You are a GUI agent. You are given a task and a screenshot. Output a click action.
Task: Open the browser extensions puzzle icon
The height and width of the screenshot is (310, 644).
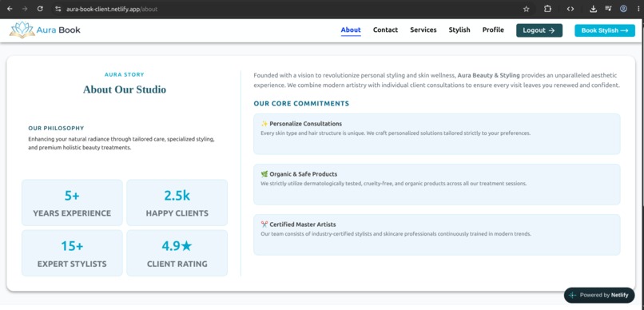coord(547,9)
